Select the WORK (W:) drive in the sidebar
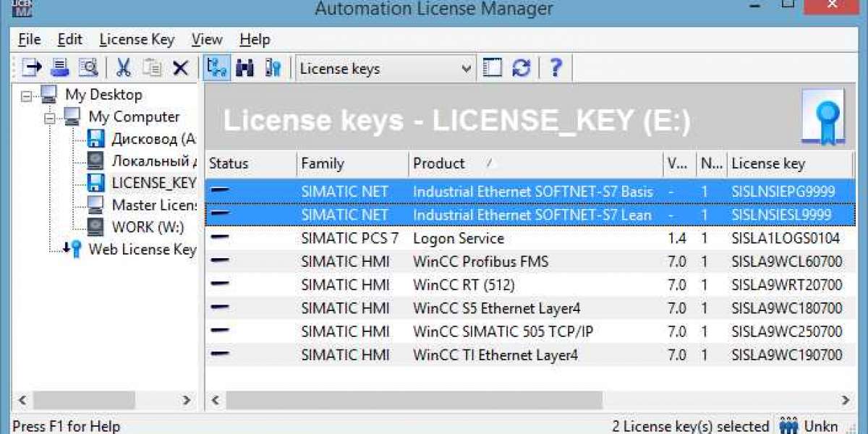The width and height of the screenshot is (868, 434). coord(149,227)
